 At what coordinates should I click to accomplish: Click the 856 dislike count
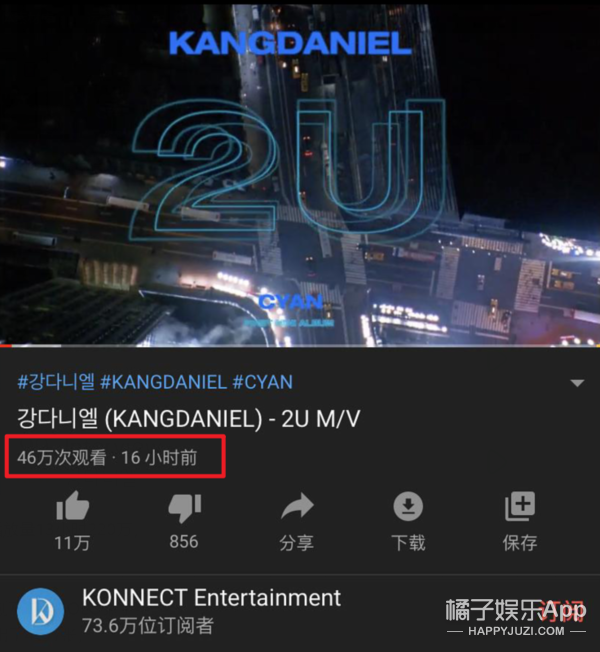pos(184,542)
